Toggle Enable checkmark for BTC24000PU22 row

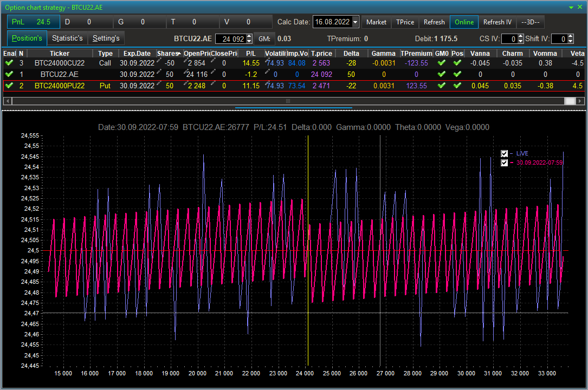[x=9, y=86]
